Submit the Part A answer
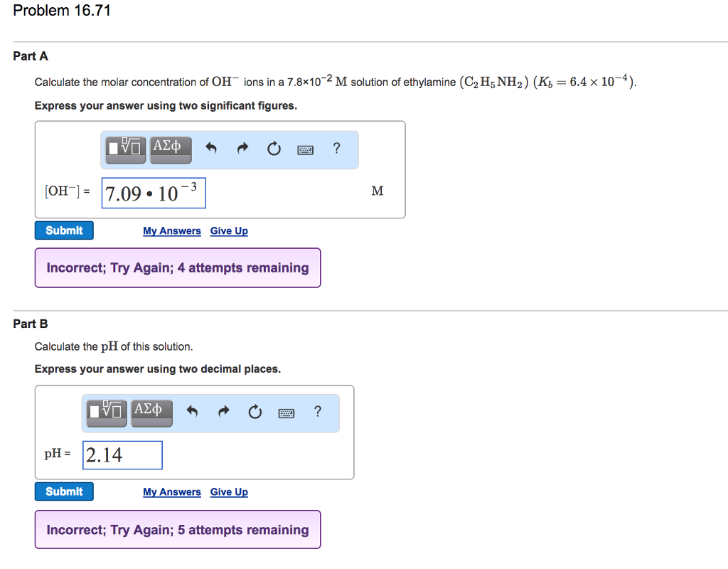This screenshot has width=728, height=569. click(64, 230)
